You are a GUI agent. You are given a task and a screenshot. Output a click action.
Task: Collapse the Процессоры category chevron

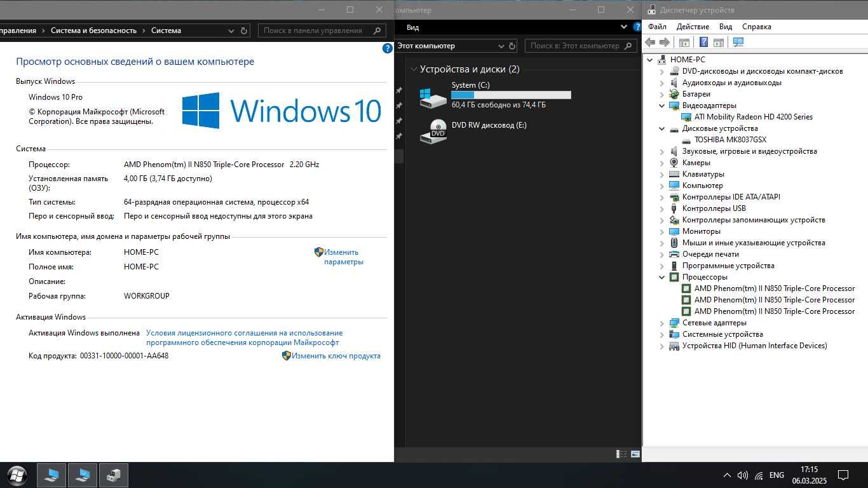click(662, 277)
